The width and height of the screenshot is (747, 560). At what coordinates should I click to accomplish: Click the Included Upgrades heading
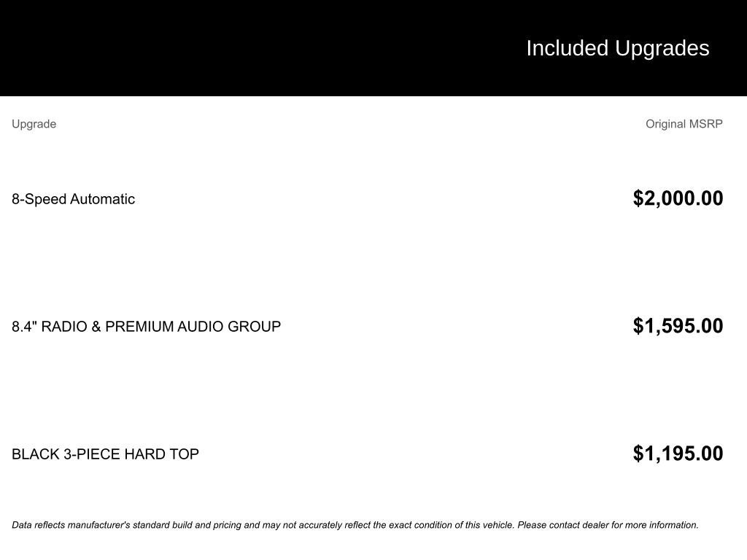(617, 48)
